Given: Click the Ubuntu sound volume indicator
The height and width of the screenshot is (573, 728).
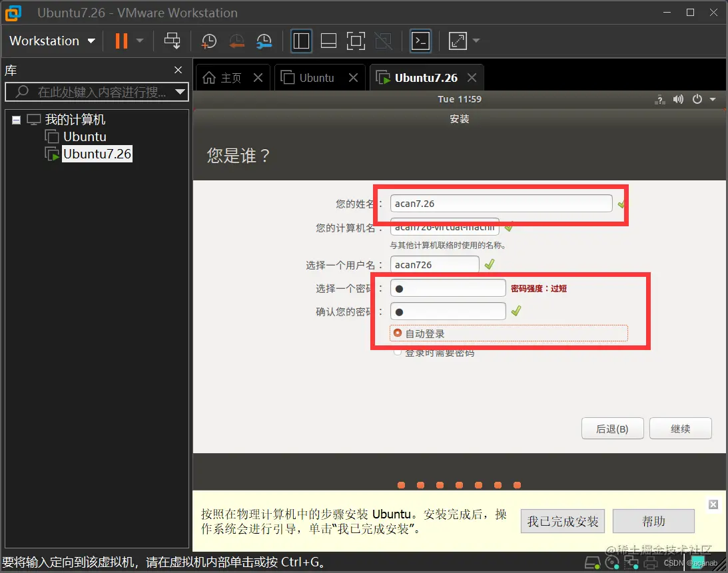Looking at the screenshot, I should (x=678, y=98).
